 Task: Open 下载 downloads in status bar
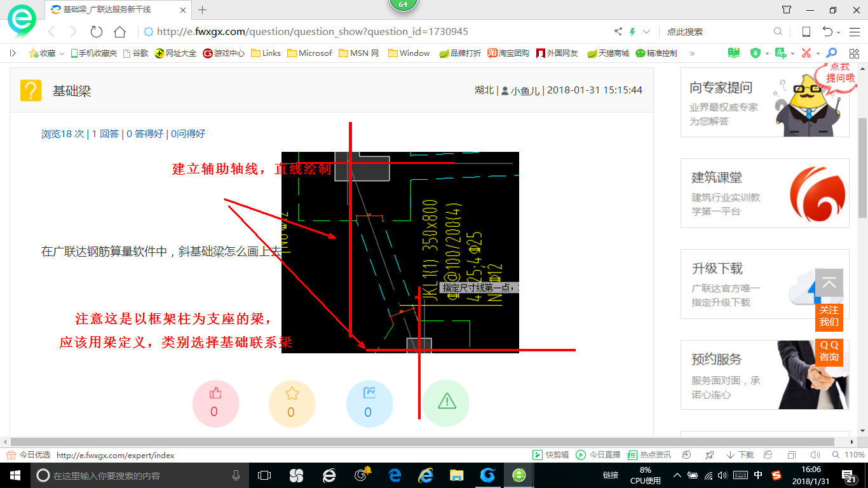(740, 455)
